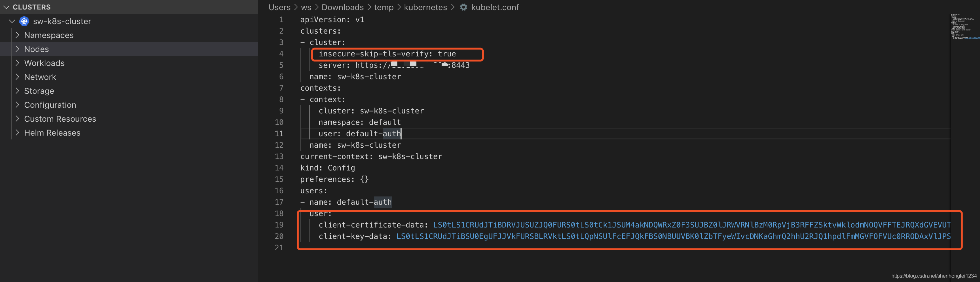Select Configuration in the sidebar
The image size is (980, 282).
pos(50,105)
